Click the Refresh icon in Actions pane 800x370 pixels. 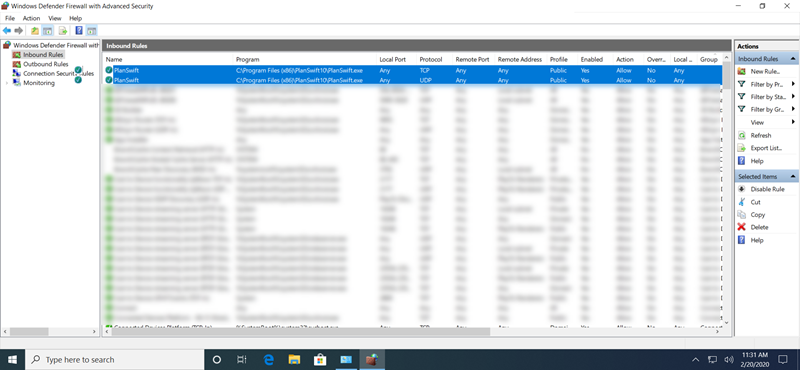point(741,135)
